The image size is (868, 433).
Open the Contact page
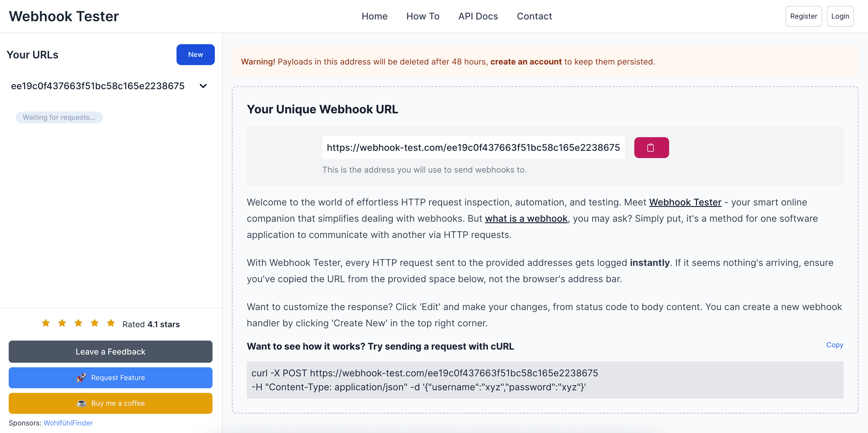pos(534,16)
